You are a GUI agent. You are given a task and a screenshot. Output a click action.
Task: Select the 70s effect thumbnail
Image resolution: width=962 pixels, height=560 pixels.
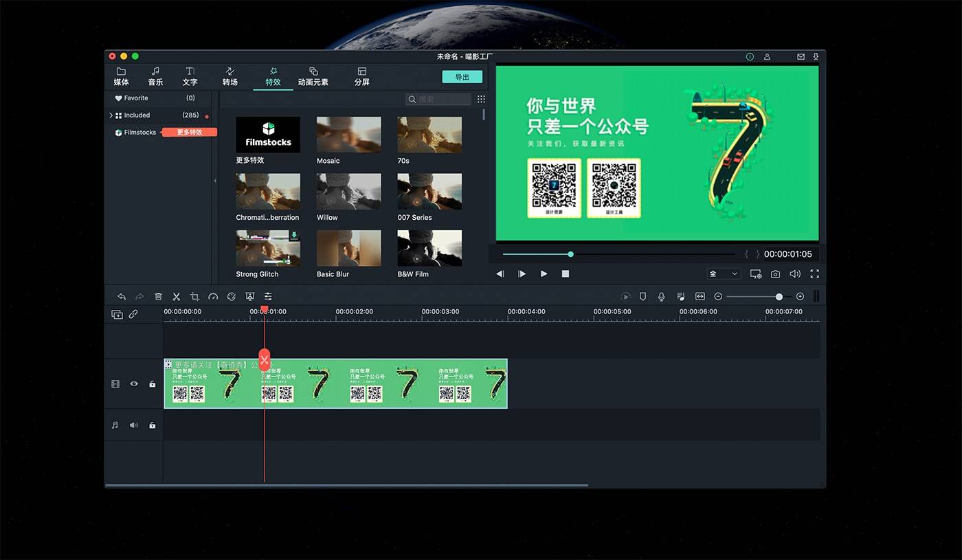429,135
